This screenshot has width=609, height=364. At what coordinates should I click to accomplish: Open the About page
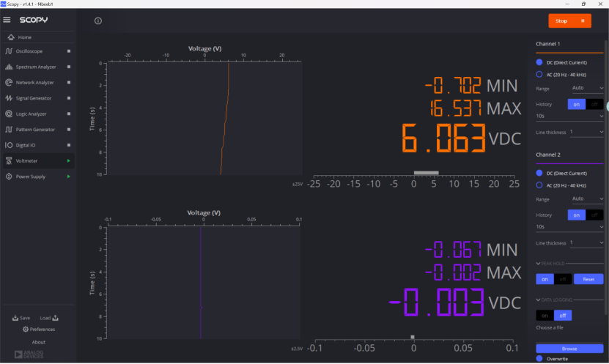point(38,342)
